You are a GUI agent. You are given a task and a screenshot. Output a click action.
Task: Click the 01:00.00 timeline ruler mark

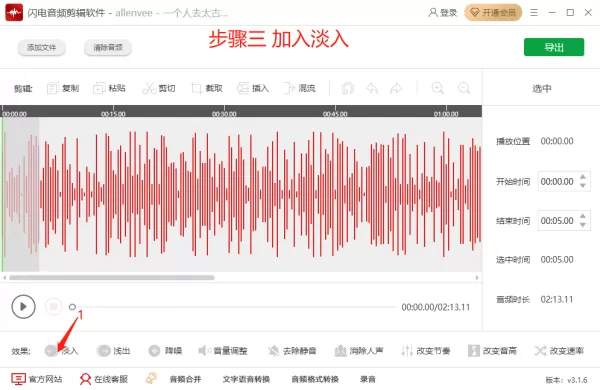(x=446, y=114)
